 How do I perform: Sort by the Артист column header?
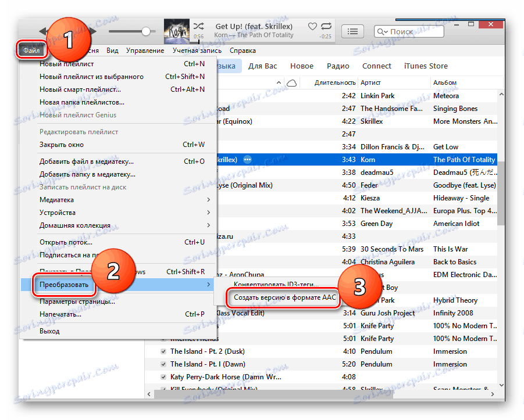click(x=370, y=83)
